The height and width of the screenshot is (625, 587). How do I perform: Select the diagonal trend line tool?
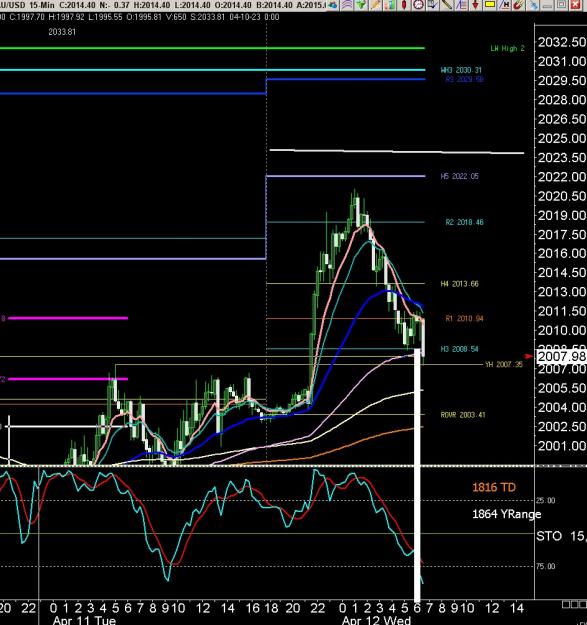(x=446, y=5)
